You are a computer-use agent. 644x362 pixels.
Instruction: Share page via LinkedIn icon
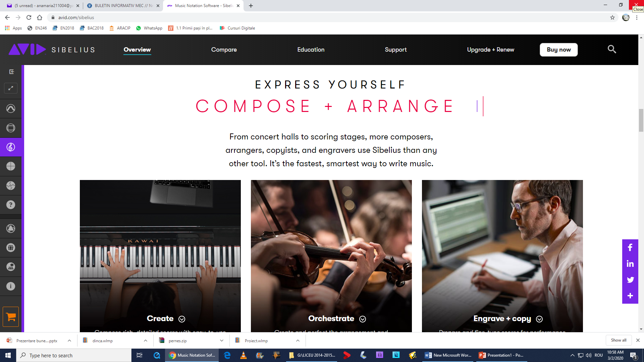point(630,263)
